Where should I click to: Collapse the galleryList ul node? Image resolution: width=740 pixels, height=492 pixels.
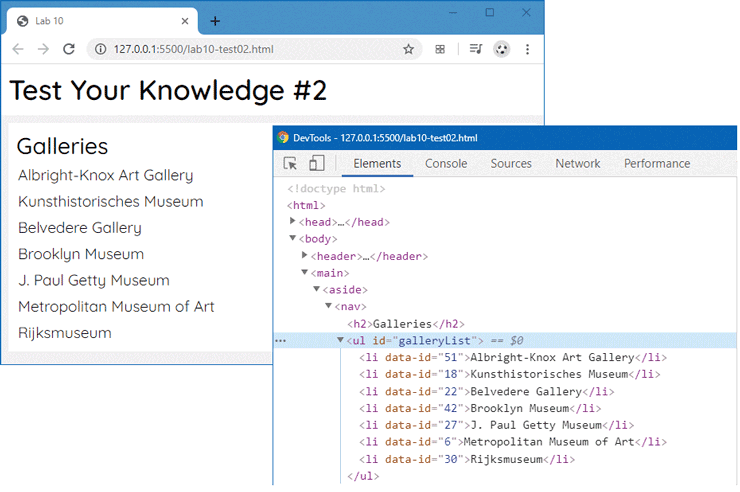pyautogui.click(x=340, y=341)
